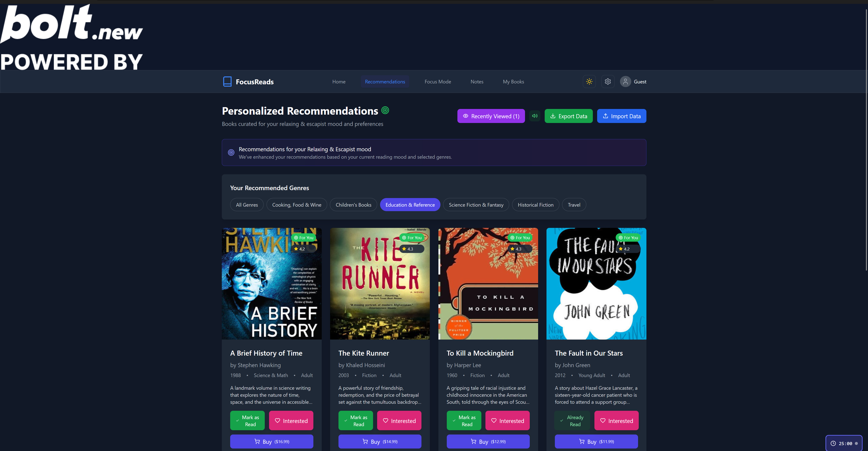Screen dimensions: 868x451
Task: Go to the Focus Mode tab
Action: [437, 82]
